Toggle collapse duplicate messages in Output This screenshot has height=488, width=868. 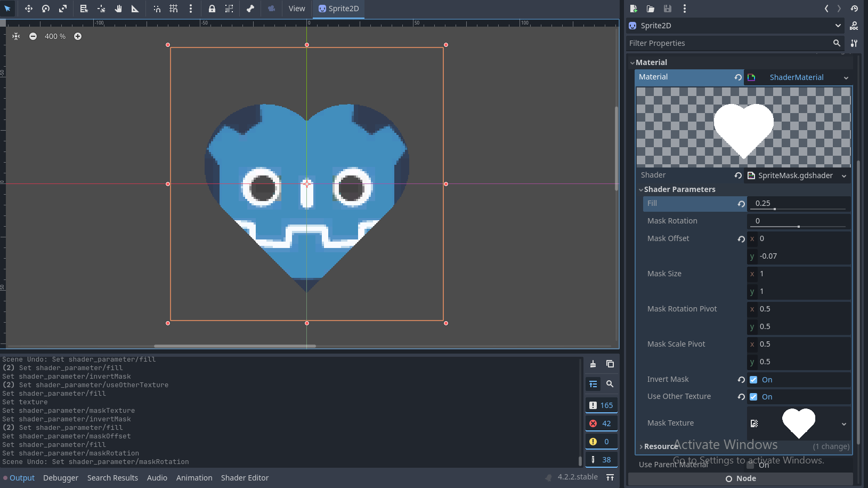pyautogui.click(x=593, y=384)
